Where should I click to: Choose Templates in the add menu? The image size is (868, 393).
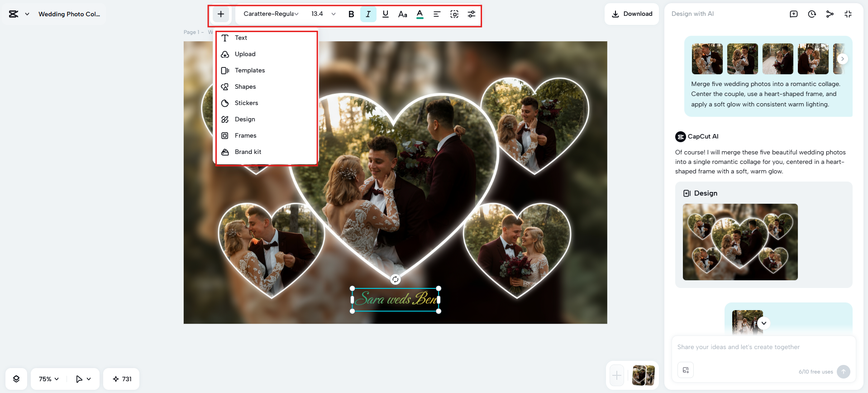tap(249, 70)
